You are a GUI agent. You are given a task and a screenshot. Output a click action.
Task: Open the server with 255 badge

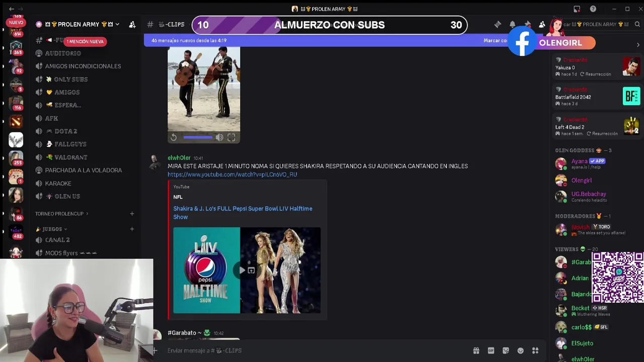[x=16, y=158]
